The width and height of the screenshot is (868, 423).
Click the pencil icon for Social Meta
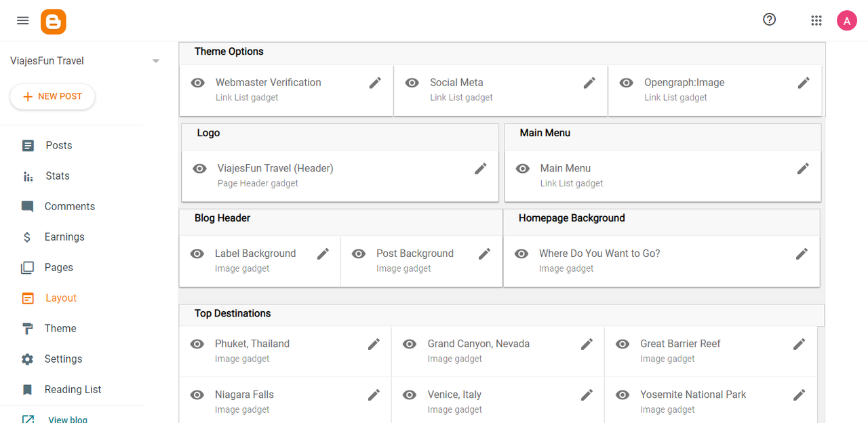click(x=589, y=83)
